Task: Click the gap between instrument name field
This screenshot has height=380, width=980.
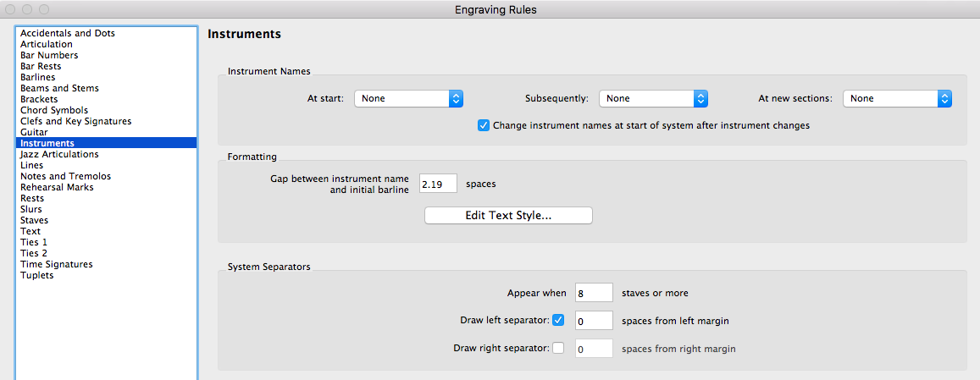Action: [438, 183]
